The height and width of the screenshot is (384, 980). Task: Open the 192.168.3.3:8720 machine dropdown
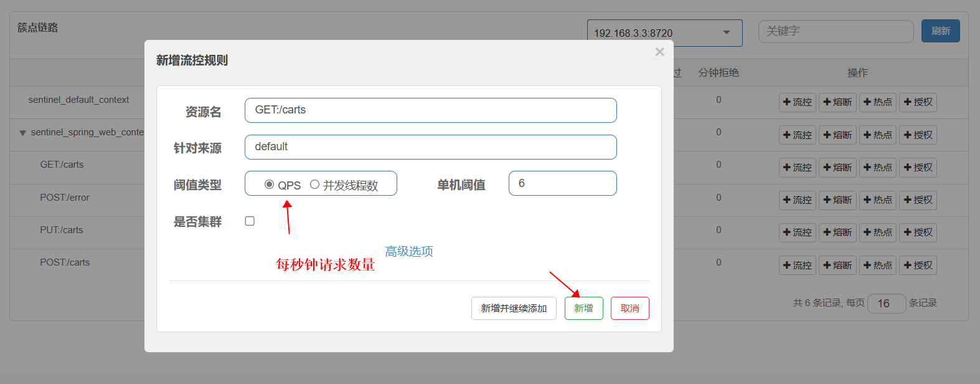(664, 33)
